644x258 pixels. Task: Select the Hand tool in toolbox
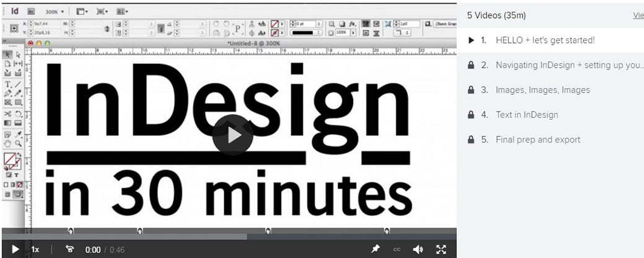click(7, 143)
